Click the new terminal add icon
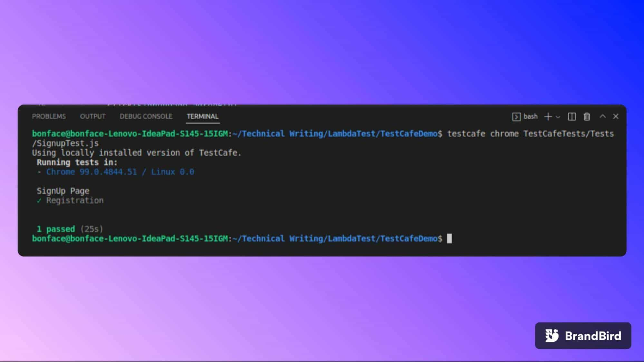644x362 pixels. coord(548,116)
